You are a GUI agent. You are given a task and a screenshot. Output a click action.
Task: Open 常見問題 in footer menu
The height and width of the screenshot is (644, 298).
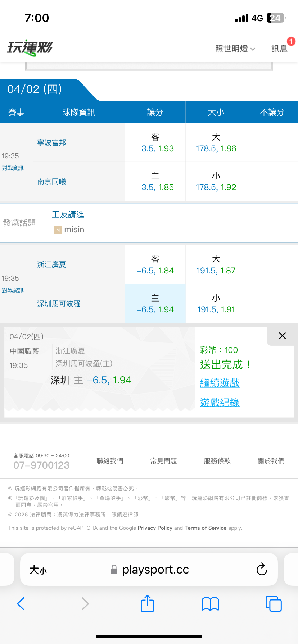click(164, 461)
